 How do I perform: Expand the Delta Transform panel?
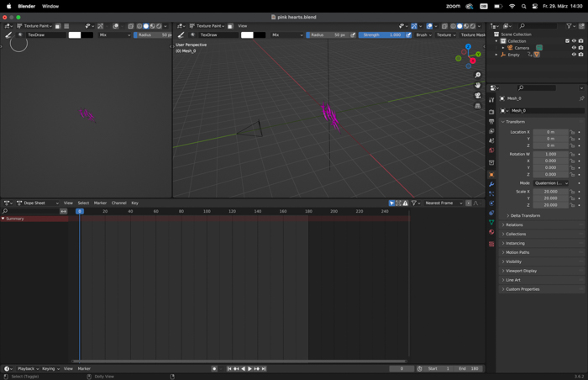point(525,216)
